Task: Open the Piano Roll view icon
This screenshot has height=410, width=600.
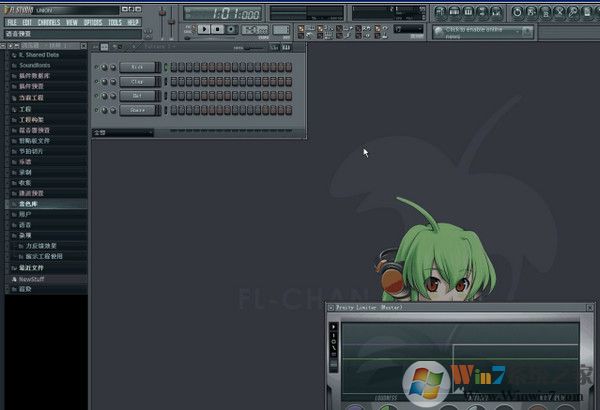Action: tap(468, 12)
